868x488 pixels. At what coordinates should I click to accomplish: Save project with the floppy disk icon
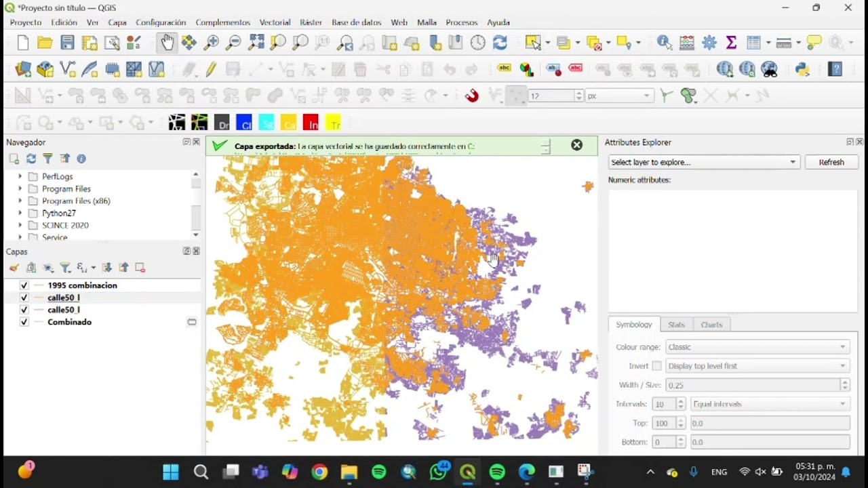coord(67,43)
